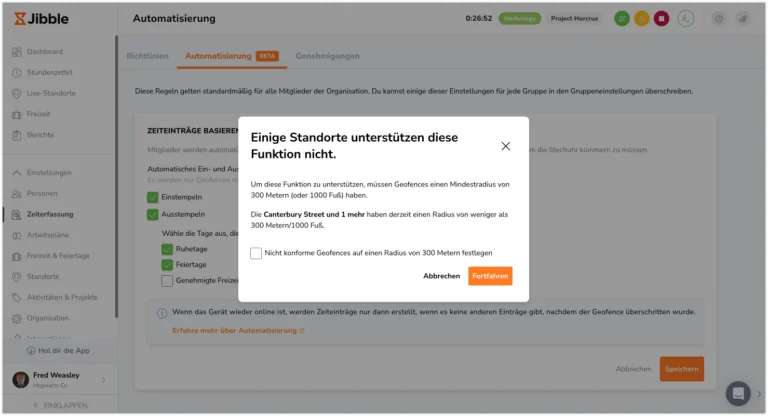Open Live-Standorte in the sidebar
This screenshot has width=768, height=416.
point(50,93)
